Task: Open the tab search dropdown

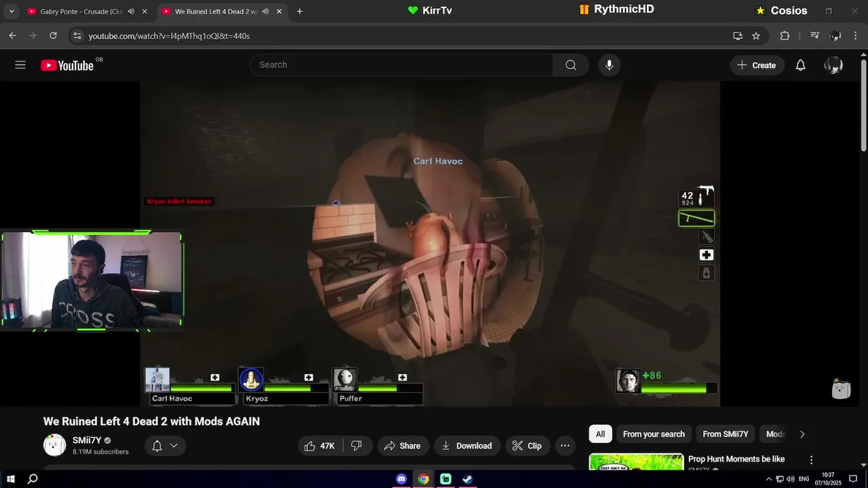Action: (x=11, y=12)
